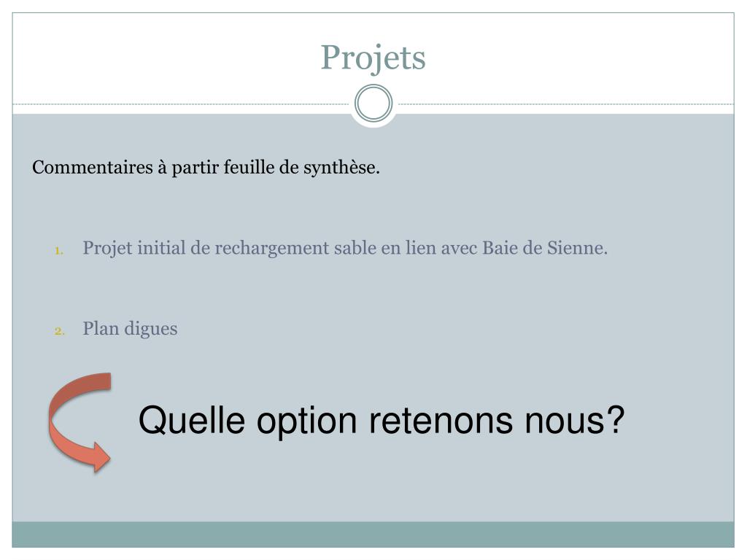Click 'Commentaires à partir feuille de synthèse' text
The width and height of the screenshot is (747, 560).
[206, 168]
